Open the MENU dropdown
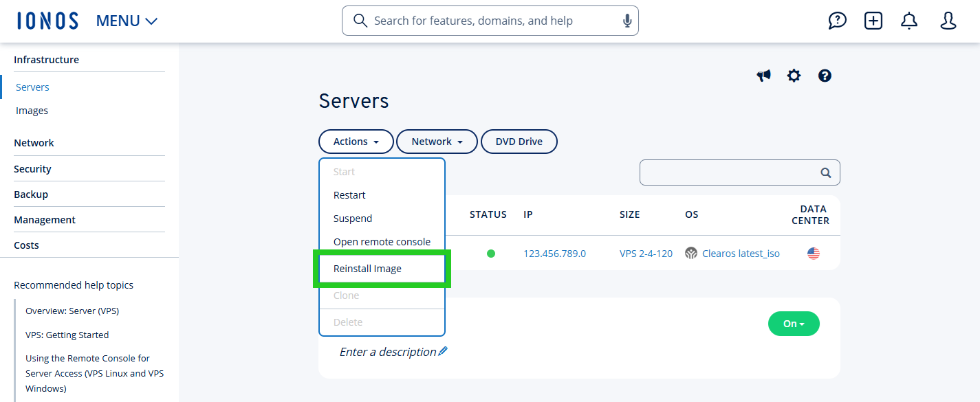The image size is (980, 402). (x=127, y=21)
